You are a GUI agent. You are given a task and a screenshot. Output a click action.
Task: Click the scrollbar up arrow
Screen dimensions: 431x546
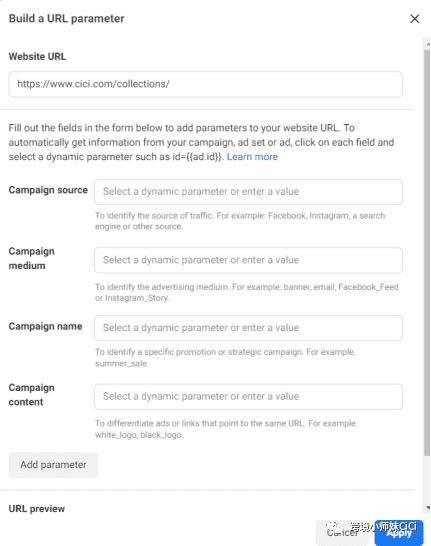(427, 44)
